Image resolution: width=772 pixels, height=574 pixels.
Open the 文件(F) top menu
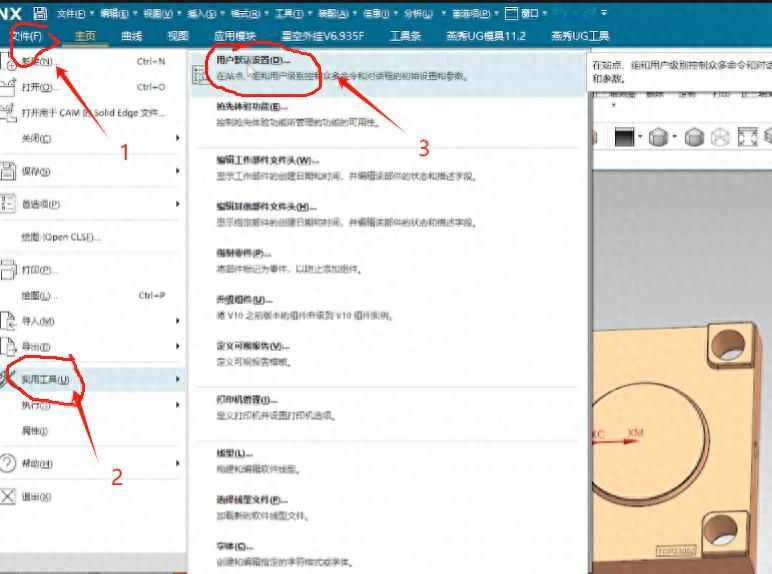pos(71,14)
